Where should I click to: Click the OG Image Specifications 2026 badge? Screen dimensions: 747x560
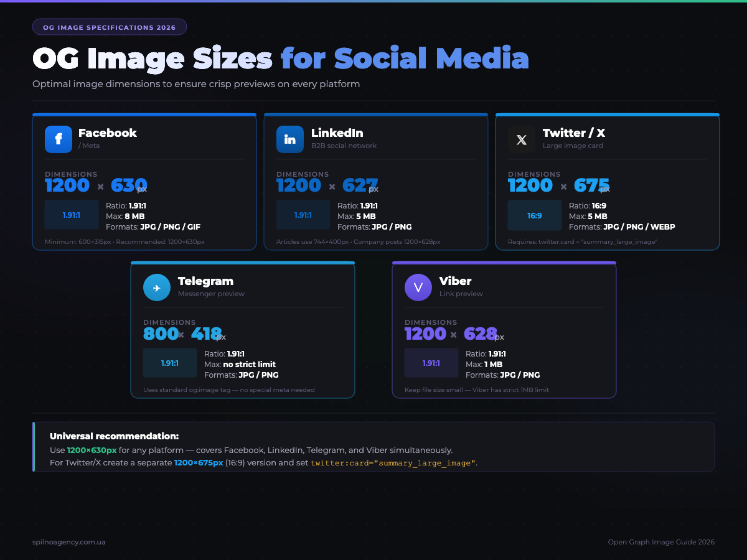(110, 27)
